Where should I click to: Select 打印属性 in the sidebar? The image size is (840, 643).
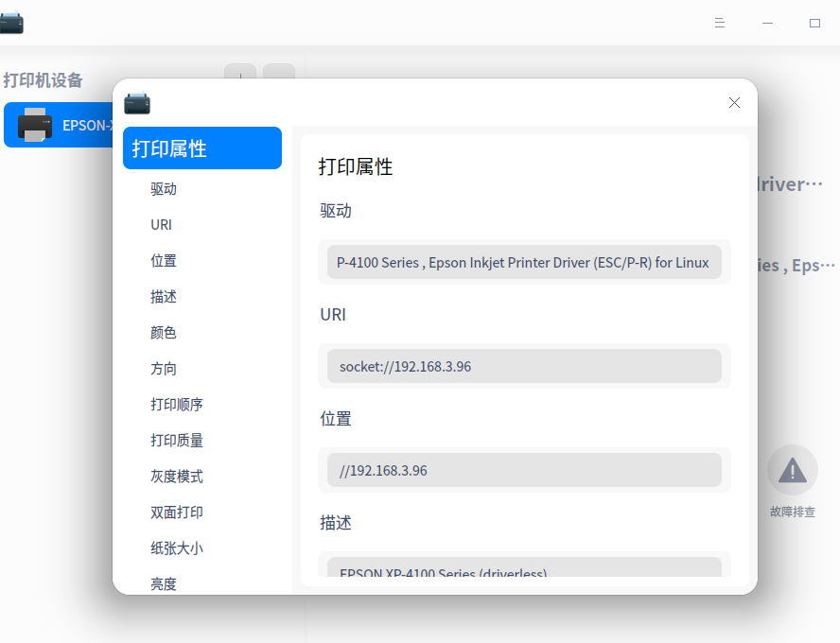click(201, 148)
